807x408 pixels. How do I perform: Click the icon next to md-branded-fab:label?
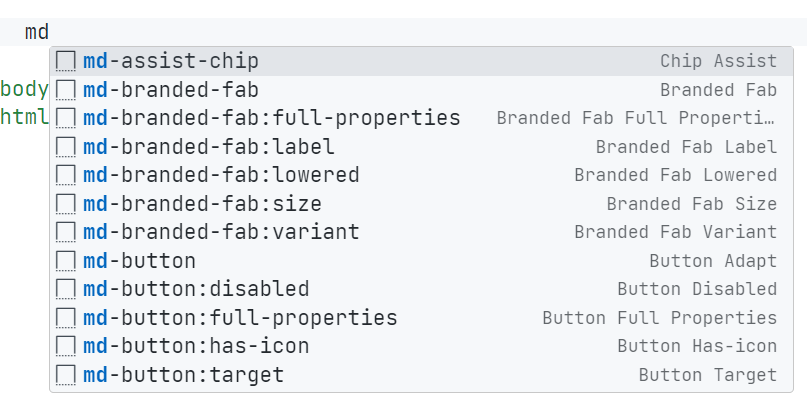pos(66,147)
